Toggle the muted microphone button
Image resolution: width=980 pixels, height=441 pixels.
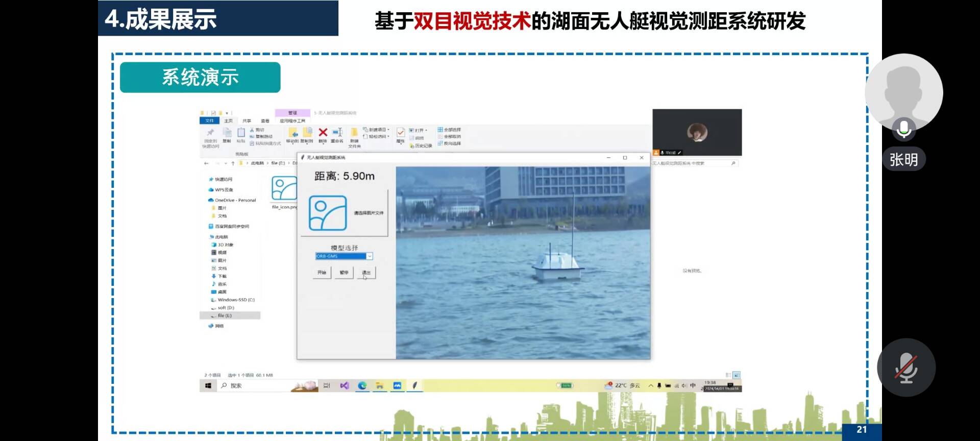[x=906, y=367]
